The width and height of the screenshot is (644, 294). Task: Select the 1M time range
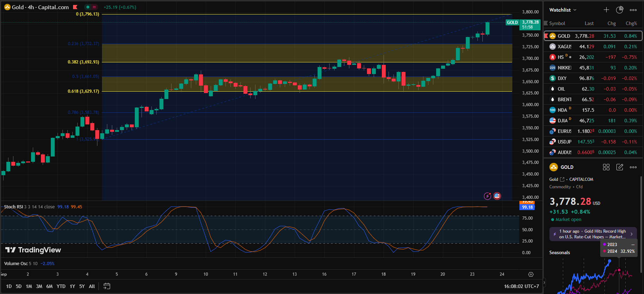[29, 286]
